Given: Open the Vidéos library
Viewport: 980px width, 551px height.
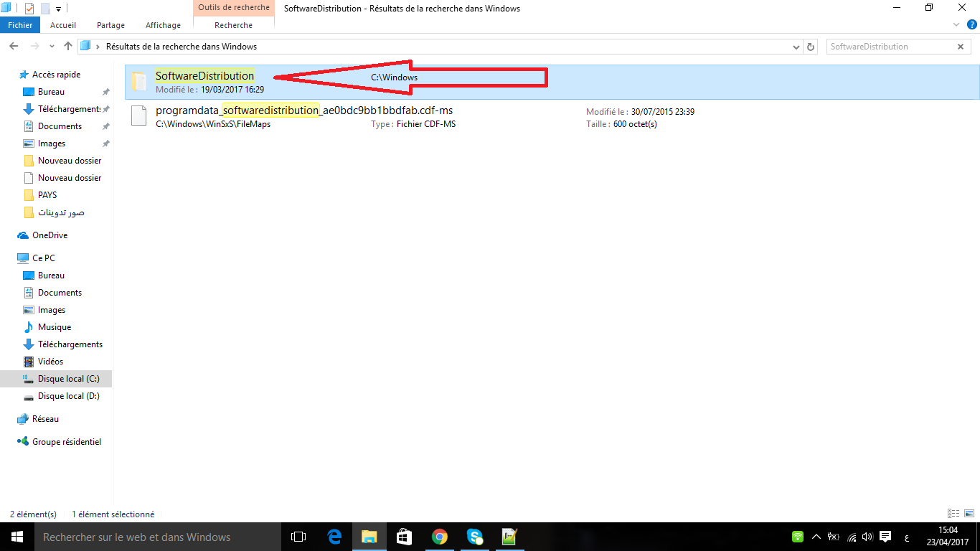Looking at the screenshot, I should (x=50, y=362).
